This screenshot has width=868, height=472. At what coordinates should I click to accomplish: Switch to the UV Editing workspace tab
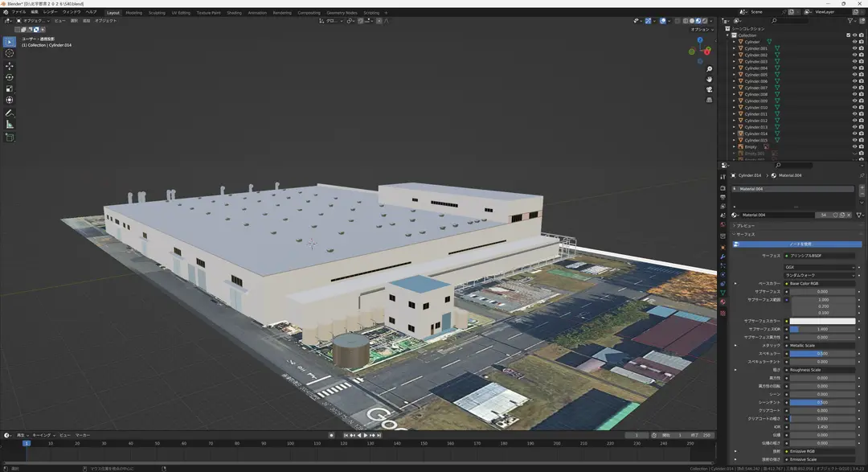point(181,13)
